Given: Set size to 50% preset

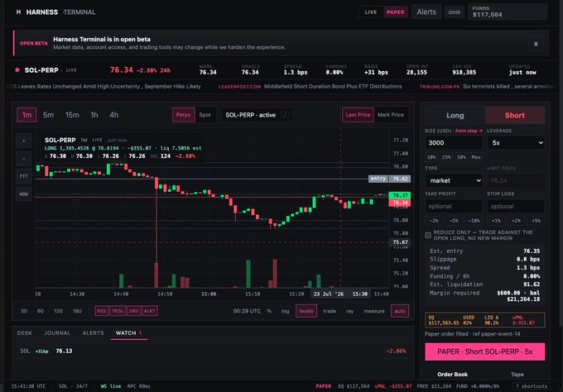Looking at the screenshot, I should coord(461,157).
